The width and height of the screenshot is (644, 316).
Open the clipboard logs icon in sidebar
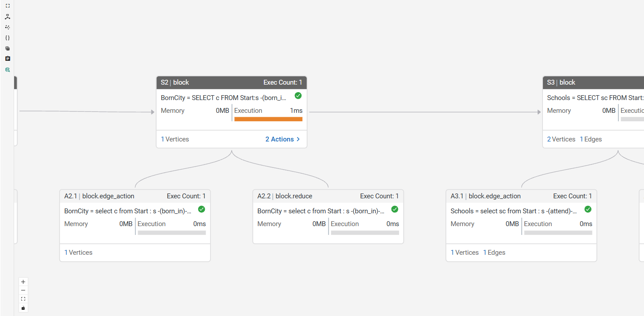click(8, 59)
